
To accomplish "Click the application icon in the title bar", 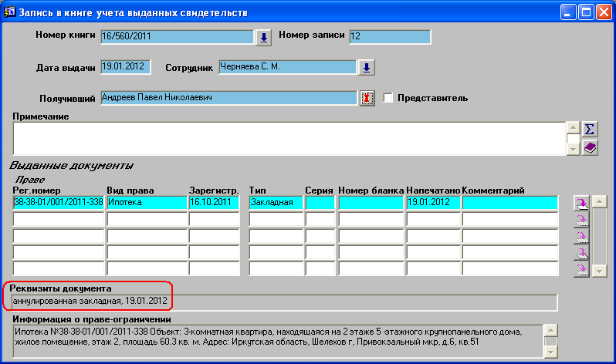I will (x=9, y=12).
